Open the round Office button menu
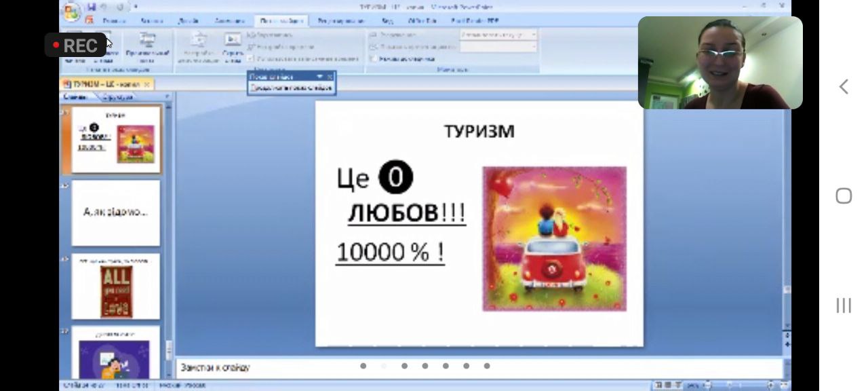Screen dimensions: 868x391 (x=71, y=12)
